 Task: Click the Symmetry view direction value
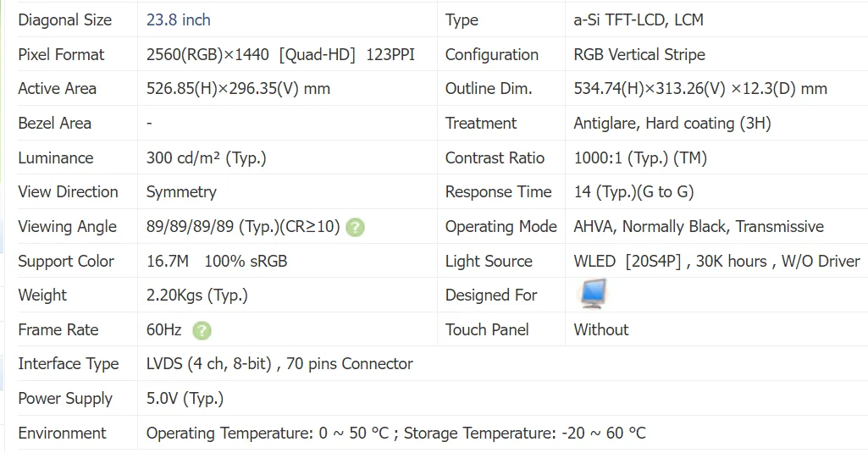point(181,192)
